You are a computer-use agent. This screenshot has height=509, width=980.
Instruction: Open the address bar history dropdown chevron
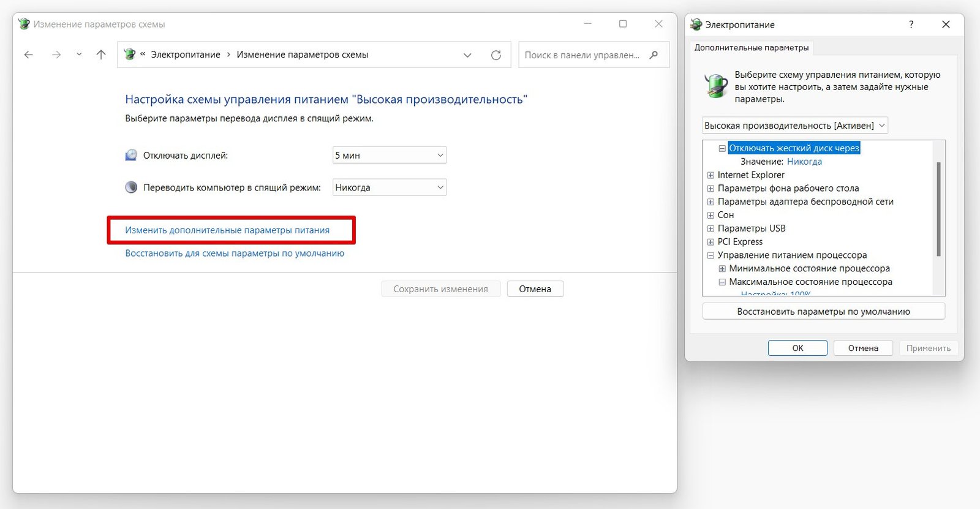467,55
